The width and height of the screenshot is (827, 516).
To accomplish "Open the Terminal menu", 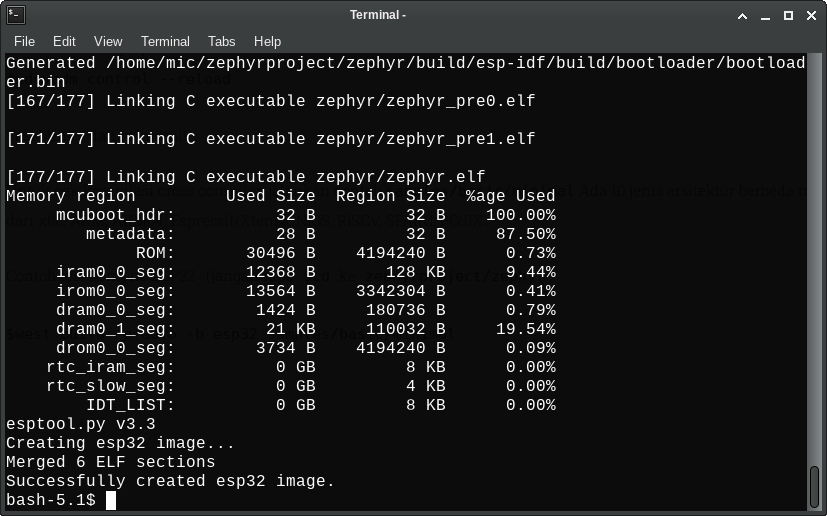I will click(165, 41).
